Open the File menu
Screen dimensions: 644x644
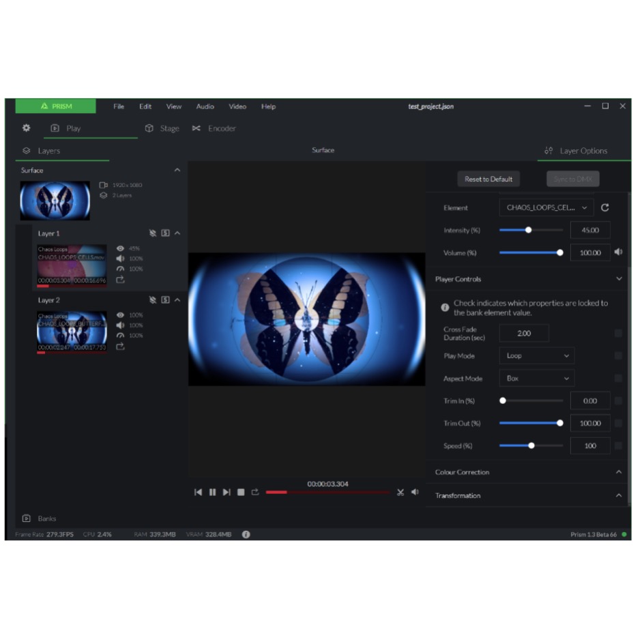(119, 107)
